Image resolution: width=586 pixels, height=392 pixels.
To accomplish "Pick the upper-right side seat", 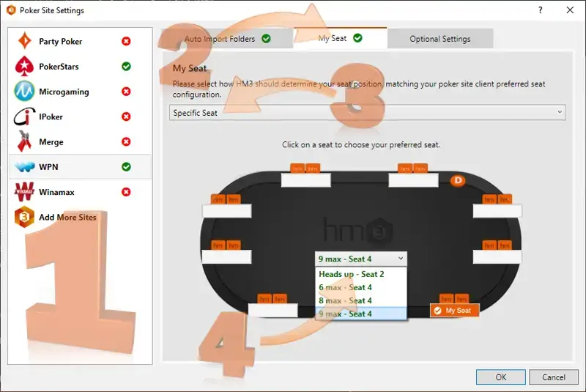I will [497, 211].
